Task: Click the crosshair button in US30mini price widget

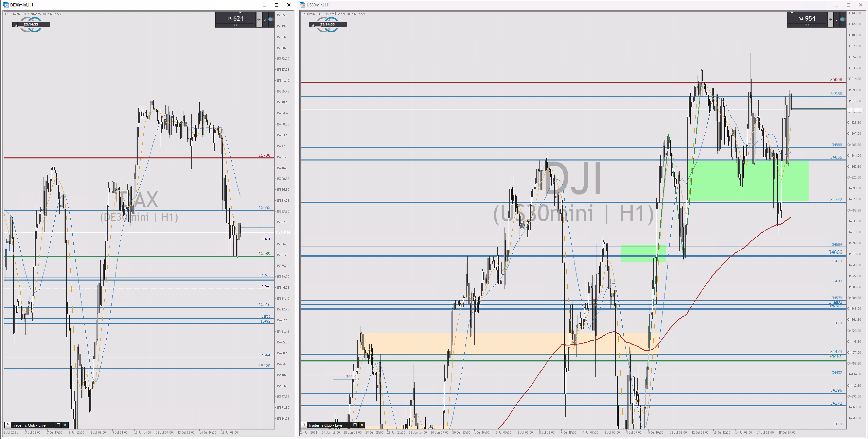Action: pos(831,20)
